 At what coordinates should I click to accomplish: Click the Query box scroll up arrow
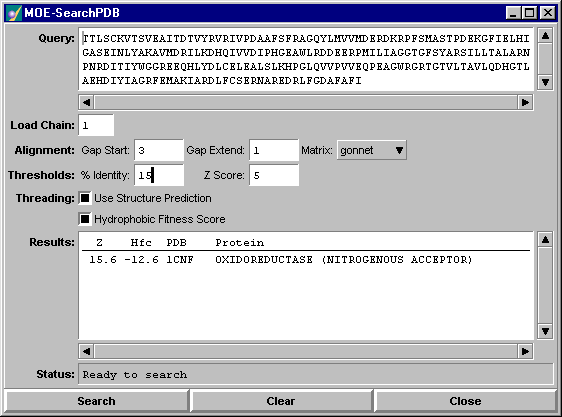click(x=545, y=35)
